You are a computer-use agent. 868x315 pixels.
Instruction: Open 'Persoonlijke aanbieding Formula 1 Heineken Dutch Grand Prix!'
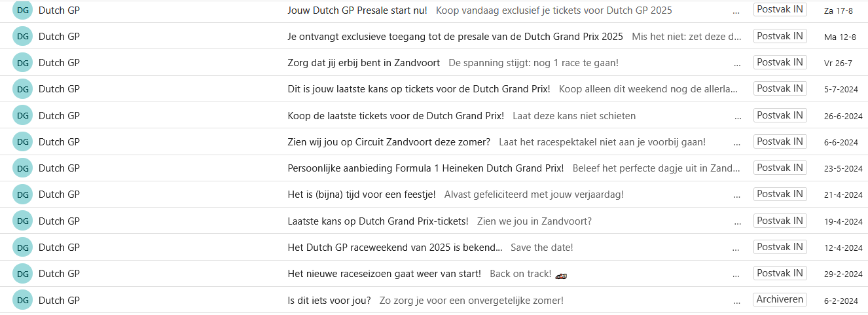tap(425, 168)
